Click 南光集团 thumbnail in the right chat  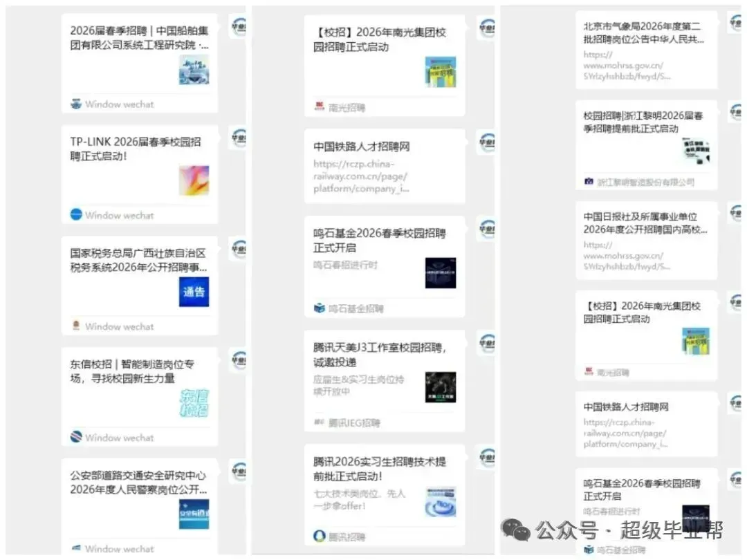coord(696,342)
